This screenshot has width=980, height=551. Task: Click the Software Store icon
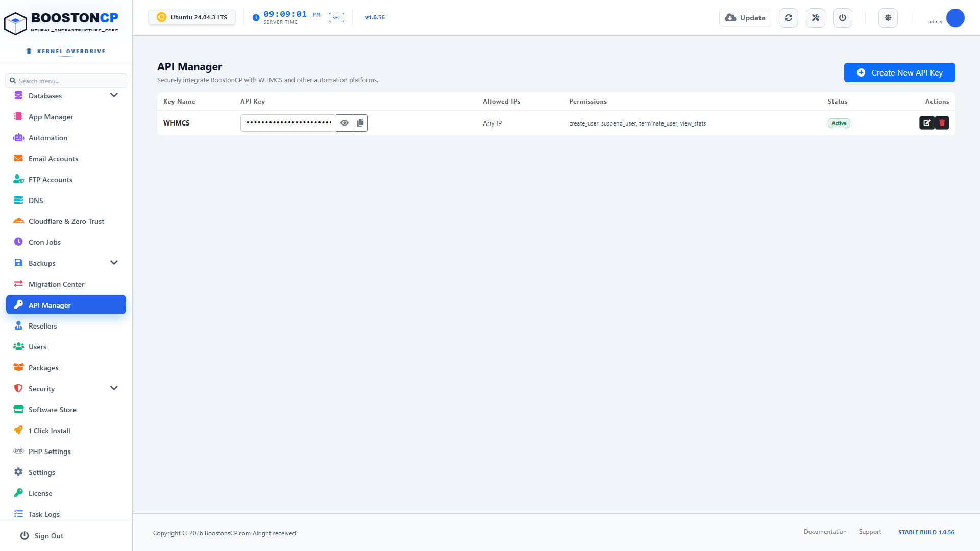[x=18, y=409]
